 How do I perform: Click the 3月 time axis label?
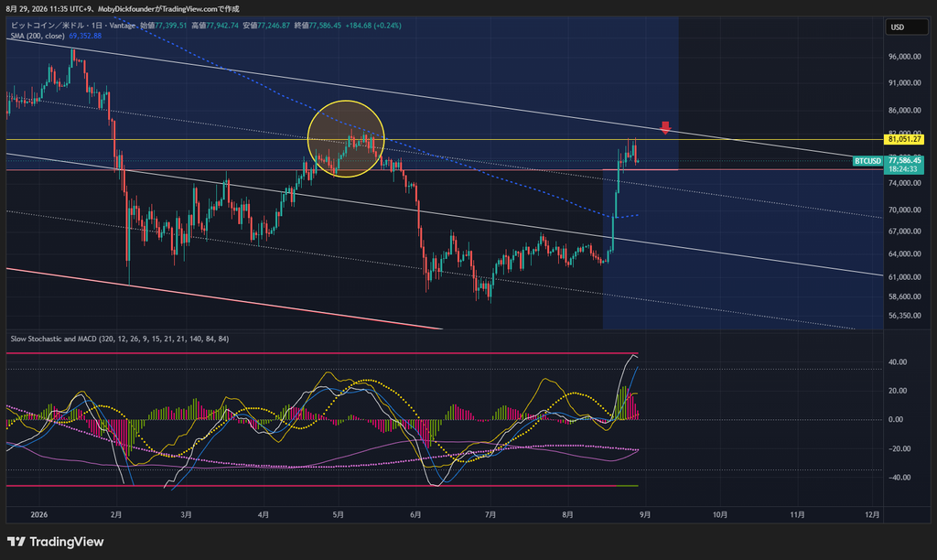click(186, 514)
